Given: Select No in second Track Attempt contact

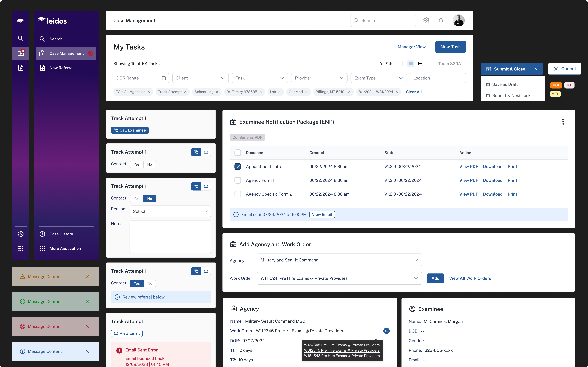Looking at the screenshot, I should [x=149, y=164].
